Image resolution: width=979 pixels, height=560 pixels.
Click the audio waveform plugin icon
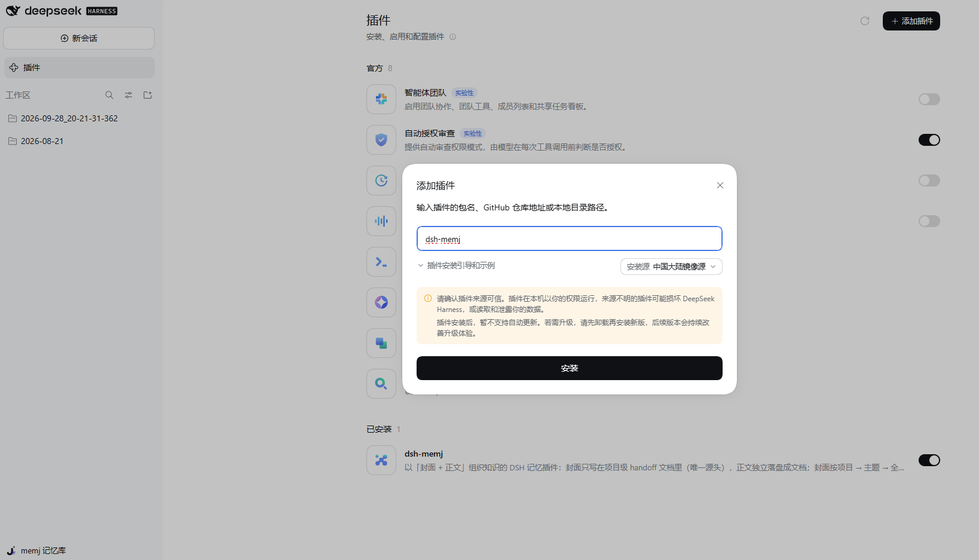click(381, 221)
